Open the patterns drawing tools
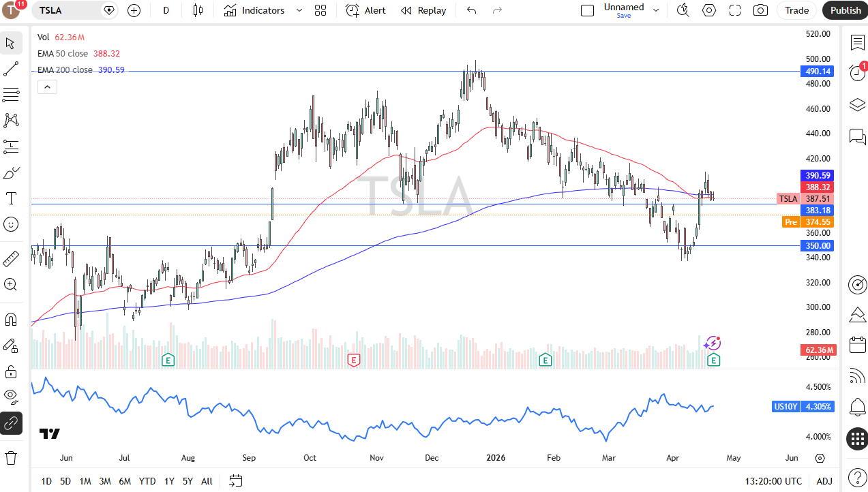 coord(11,121)
